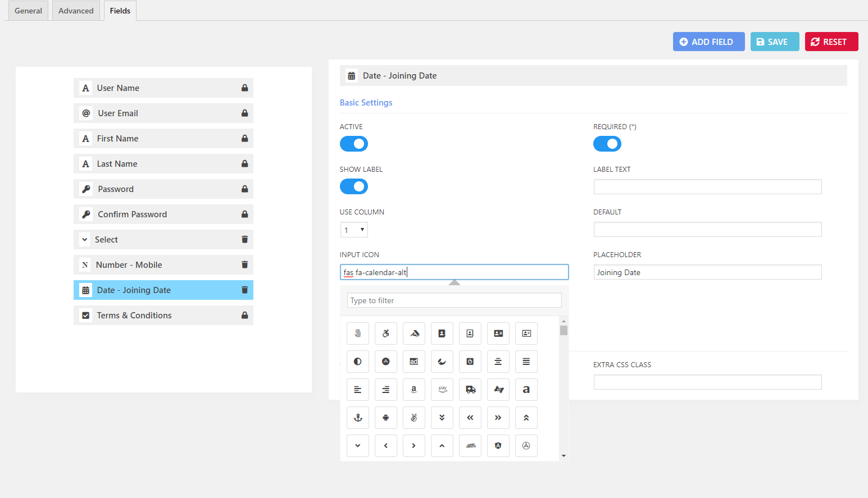The width and height of the screenshot is (868, 498).
Task: Toggle off SHOW LABEL
Action: [353, 186]
